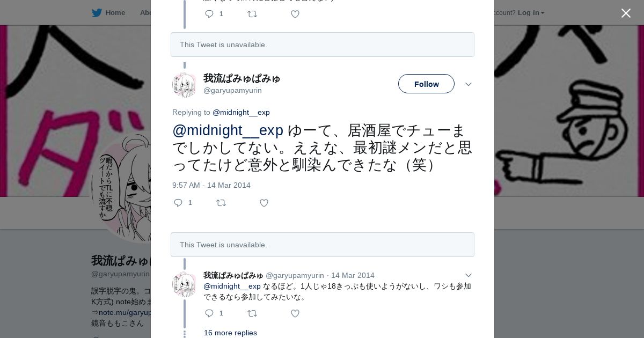The height and width of the screenshot is (338, 644).
Task: Like the top partial tweet
Action: click(x=295, y=14)
